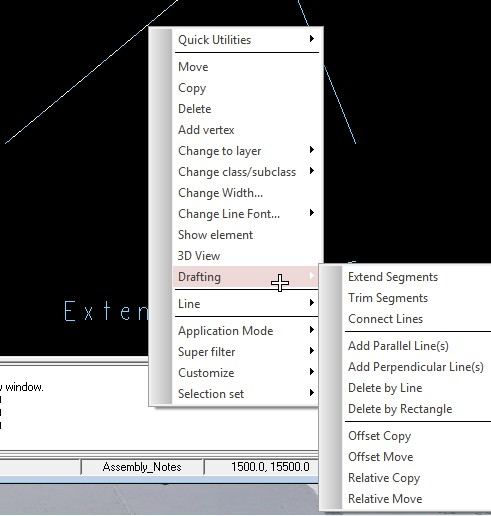The width and height of the screenshot is (491, 516).
Task: Expand the Change class/subclass submenu
Action: (x=246, y=172)
